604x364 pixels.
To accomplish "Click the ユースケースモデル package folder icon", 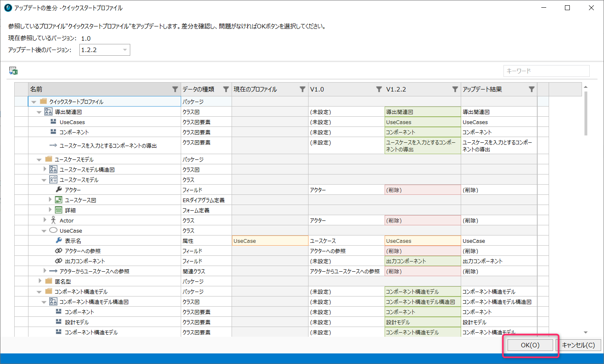I will (48, 159).
